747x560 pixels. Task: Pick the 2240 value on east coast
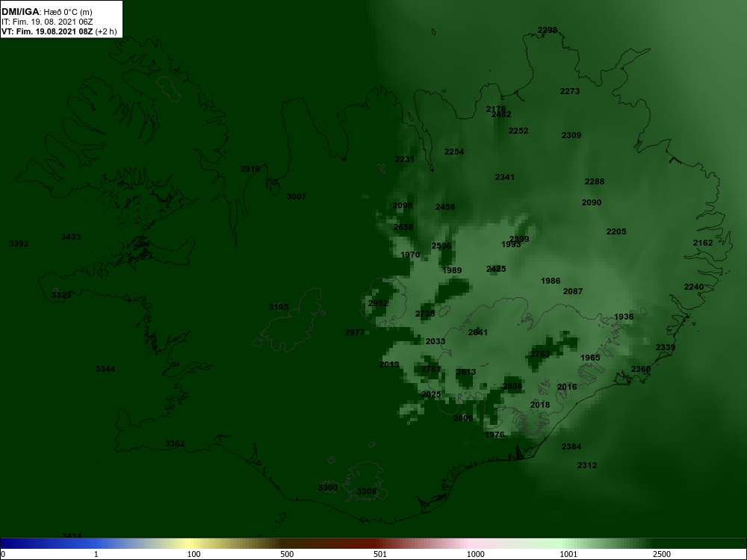pos(694,287)
